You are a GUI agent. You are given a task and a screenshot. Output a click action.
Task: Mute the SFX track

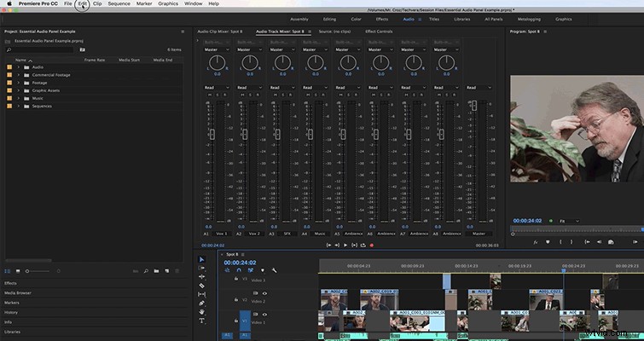tap(274, 95)
